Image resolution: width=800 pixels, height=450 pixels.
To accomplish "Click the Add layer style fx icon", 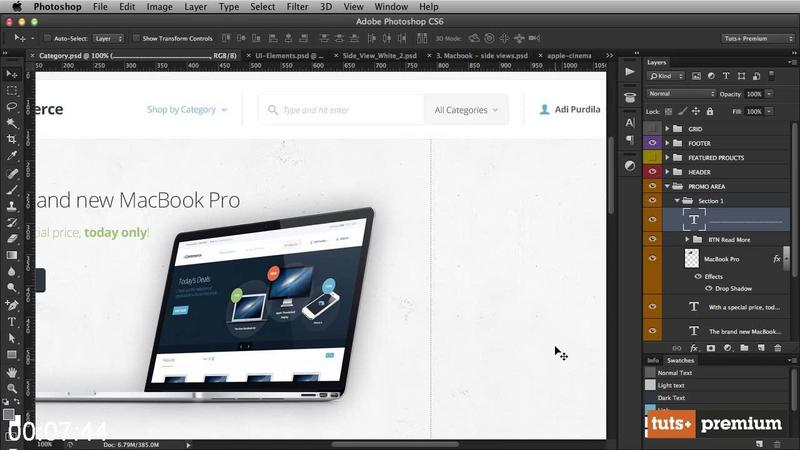I will point(694,348).
